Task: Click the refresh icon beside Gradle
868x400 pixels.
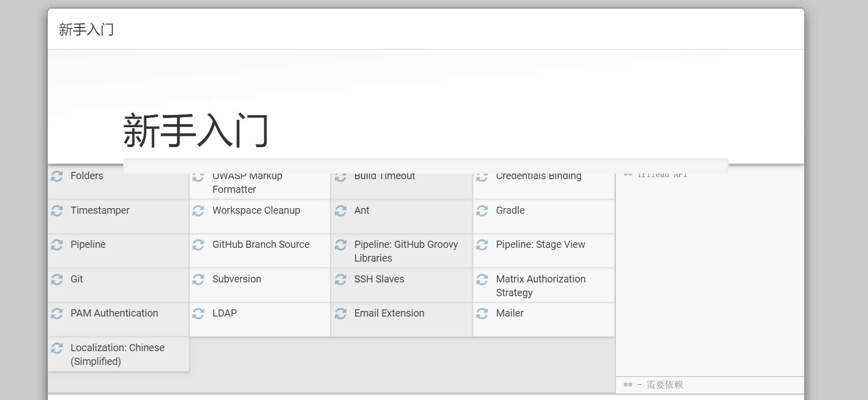Action: point(482,211)
